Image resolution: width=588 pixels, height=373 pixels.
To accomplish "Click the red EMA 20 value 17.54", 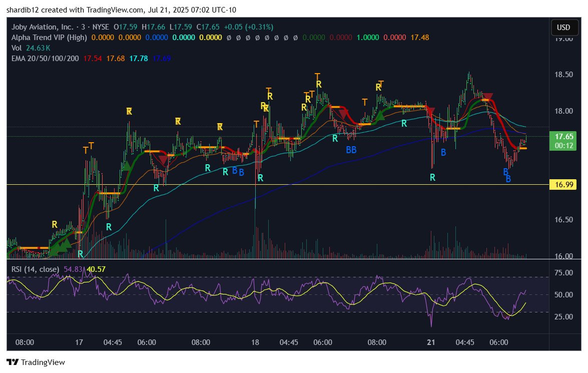I will pos(93,59).
